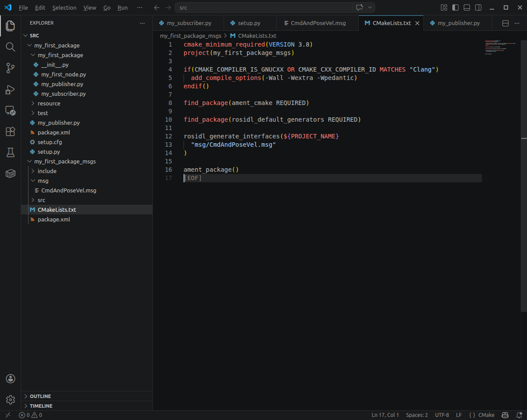Click the remote window indicator in status bar

pos(7,415)
